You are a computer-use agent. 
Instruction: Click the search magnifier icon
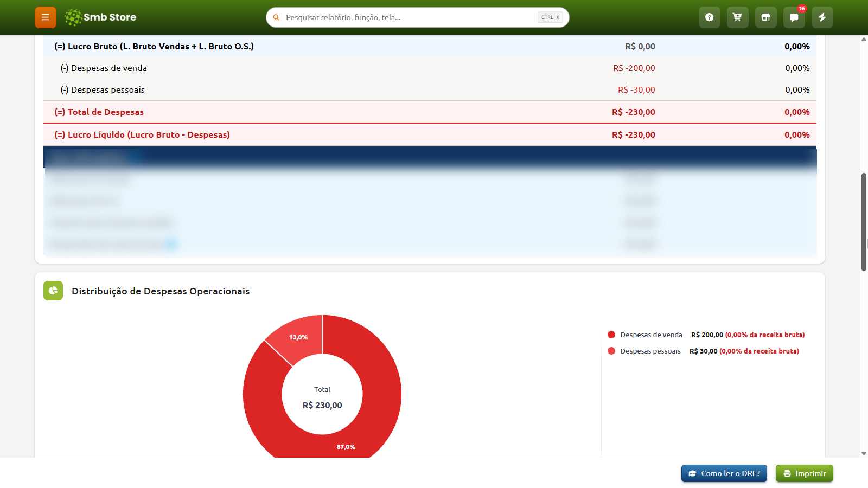[276, 17]
